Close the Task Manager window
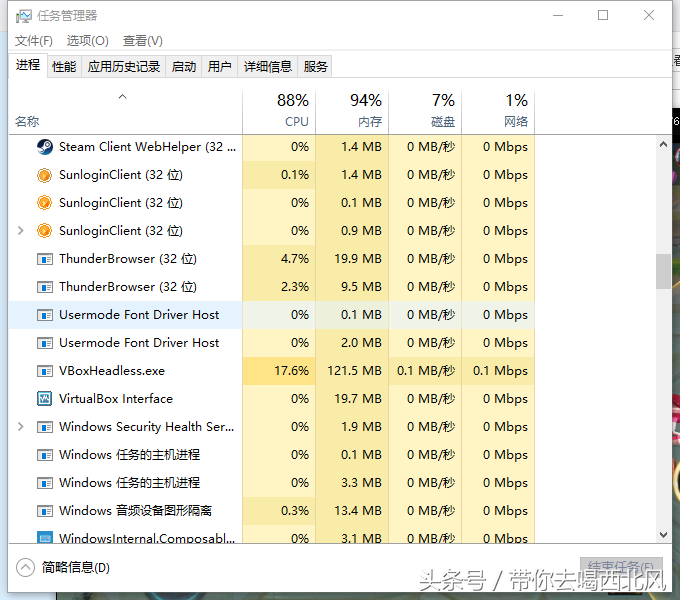The height and width of the screenshot is (600, 680). click(x=649, y=16)
